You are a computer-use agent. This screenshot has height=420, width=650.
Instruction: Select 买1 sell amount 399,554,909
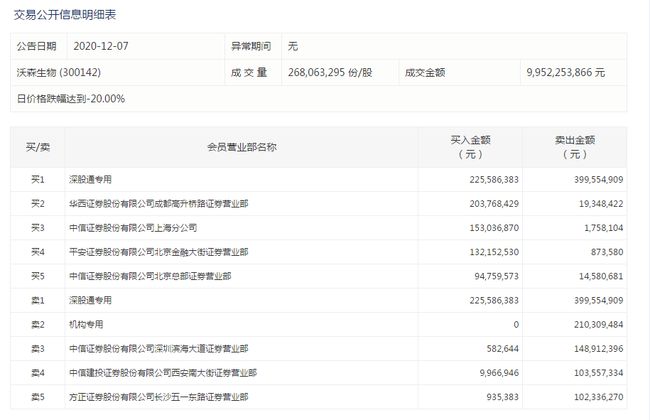(x=599, y=180)
